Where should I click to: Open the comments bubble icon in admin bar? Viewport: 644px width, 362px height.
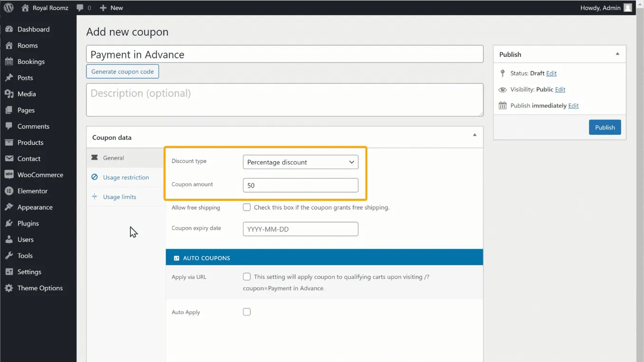pos(80,8)
